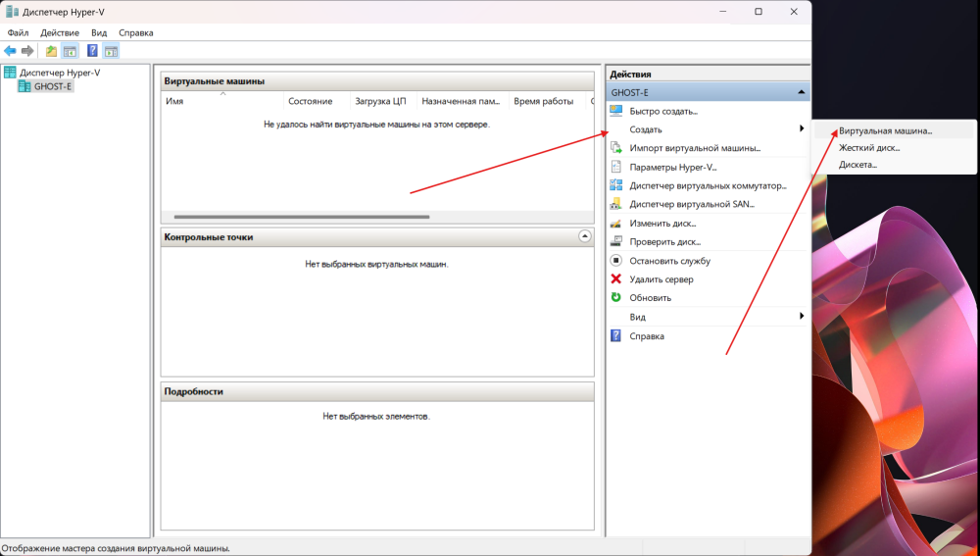Click the Быстро создать monitor icon
This screenshot has height=556, width=980.
(x=616, y=111)
